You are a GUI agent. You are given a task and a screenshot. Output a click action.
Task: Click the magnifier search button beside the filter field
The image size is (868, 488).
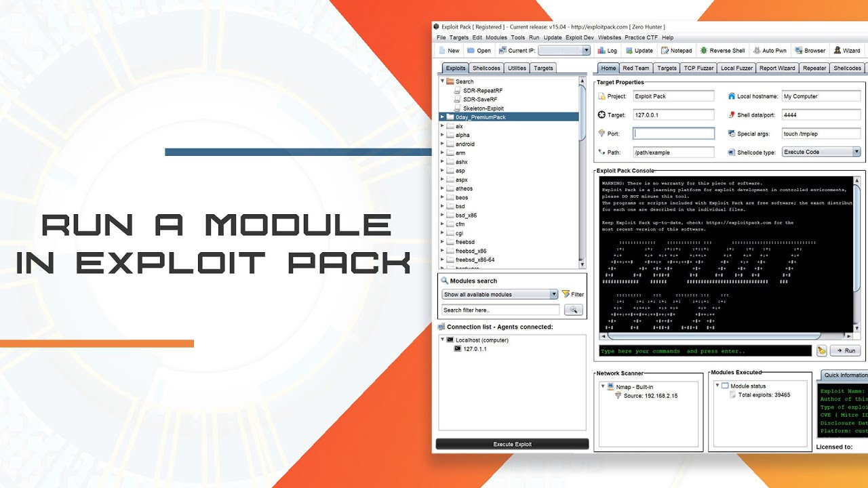[x=573, y=310]
